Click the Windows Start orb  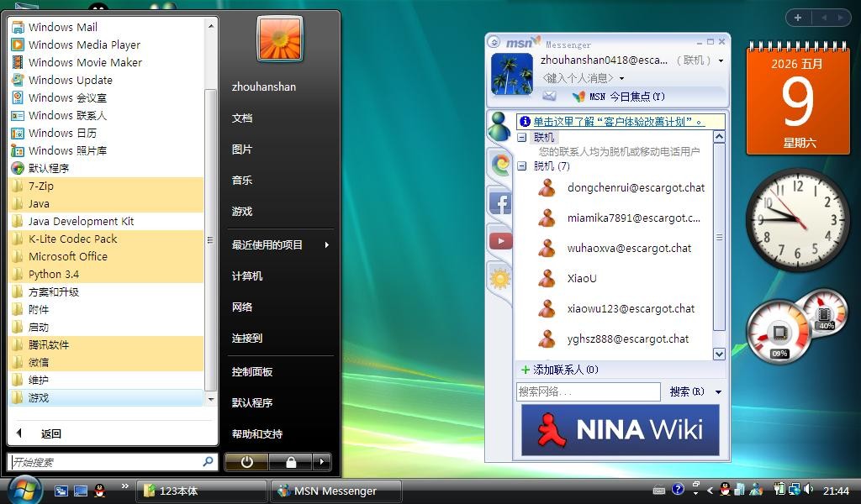pos(24,490)
